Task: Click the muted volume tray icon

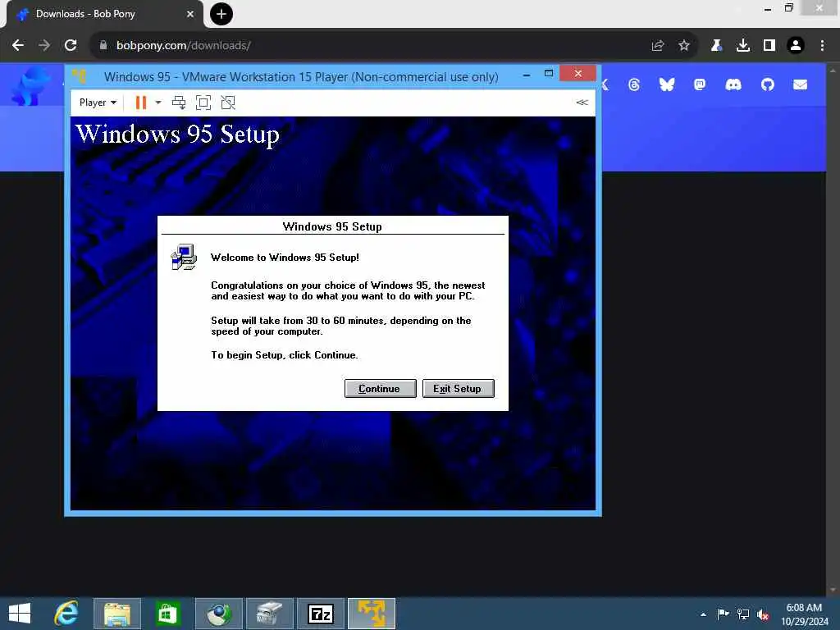Action: pyautogui.click(x=764, y=614)
